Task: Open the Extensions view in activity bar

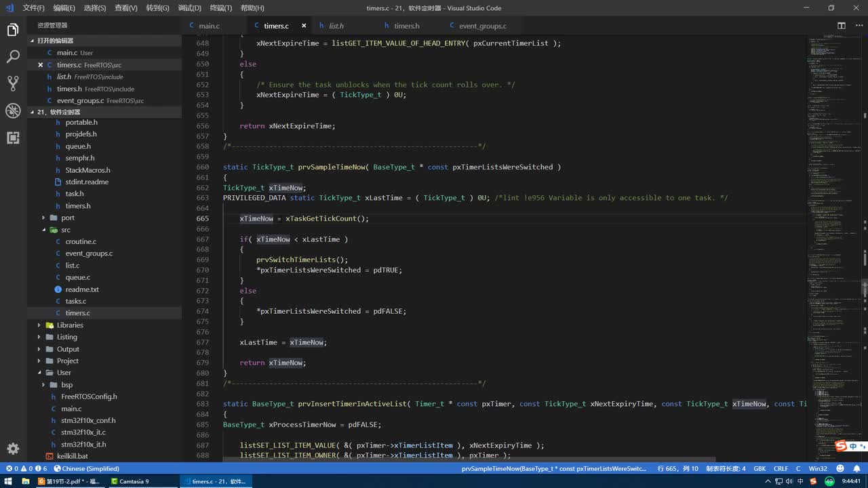Action: click(x=13, y=138)
